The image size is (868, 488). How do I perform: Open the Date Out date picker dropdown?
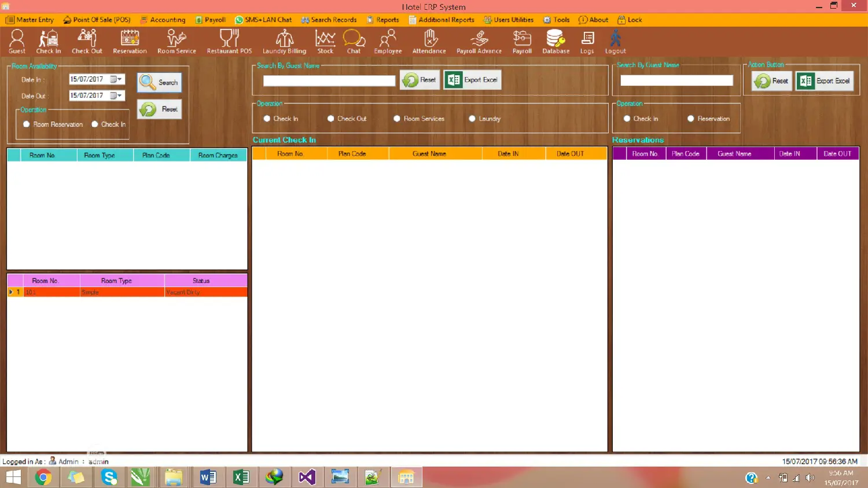(x=116, y=96)
